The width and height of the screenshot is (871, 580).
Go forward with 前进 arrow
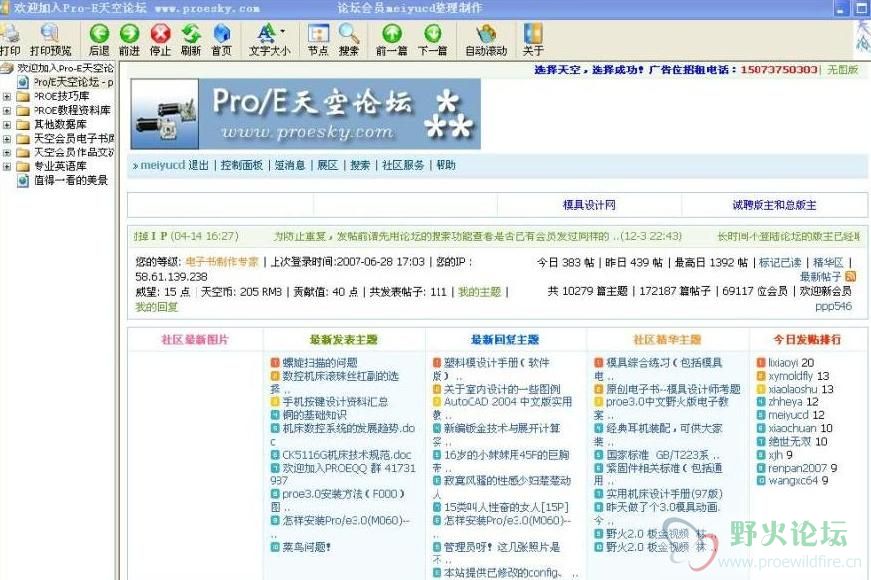point(129,34)
